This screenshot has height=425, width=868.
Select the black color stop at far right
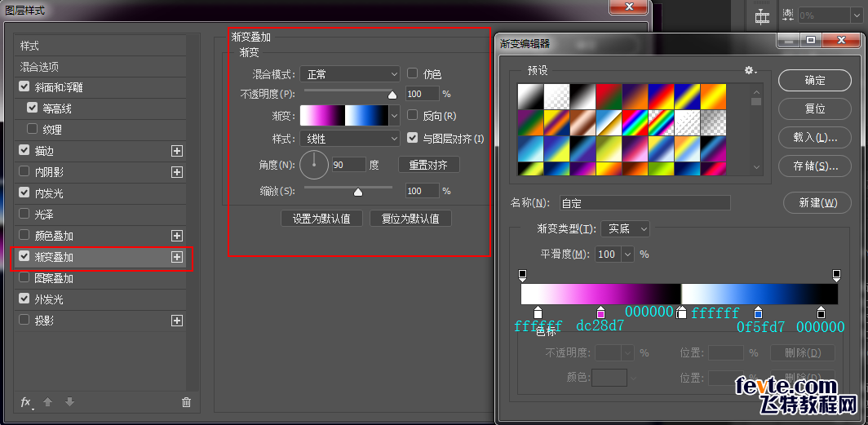(x=821, y=312)
